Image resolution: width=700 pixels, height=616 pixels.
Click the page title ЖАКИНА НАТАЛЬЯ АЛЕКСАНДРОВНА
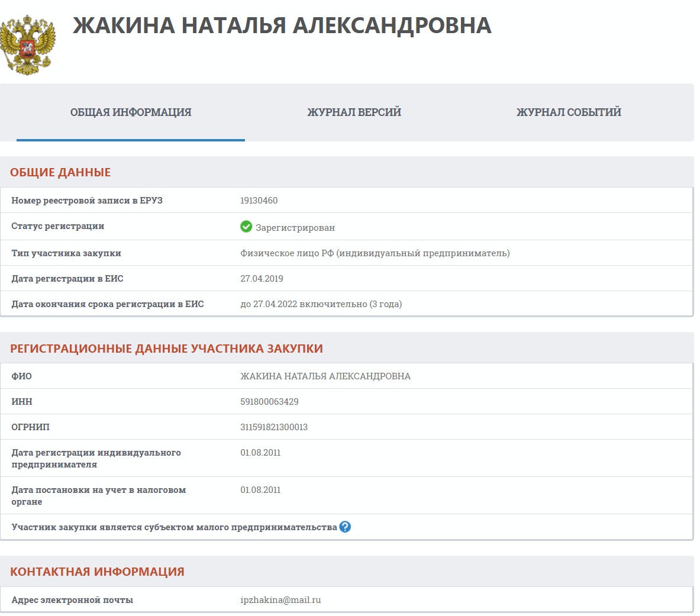click(x=282, y=25)
